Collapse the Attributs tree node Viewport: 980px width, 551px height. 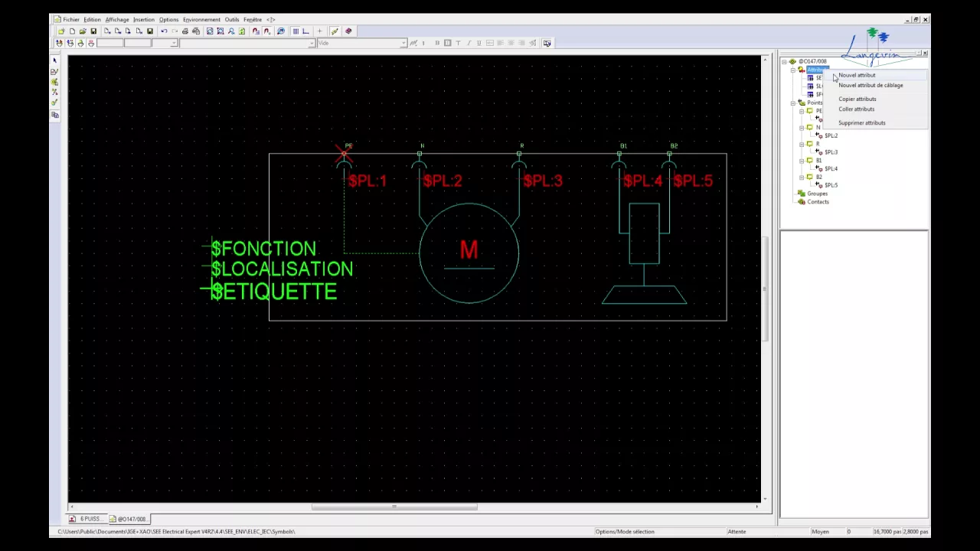793,70
